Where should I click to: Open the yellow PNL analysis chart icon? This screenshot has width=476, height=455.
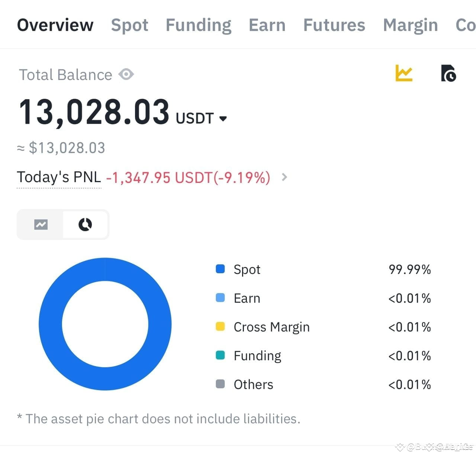[404, 73]
